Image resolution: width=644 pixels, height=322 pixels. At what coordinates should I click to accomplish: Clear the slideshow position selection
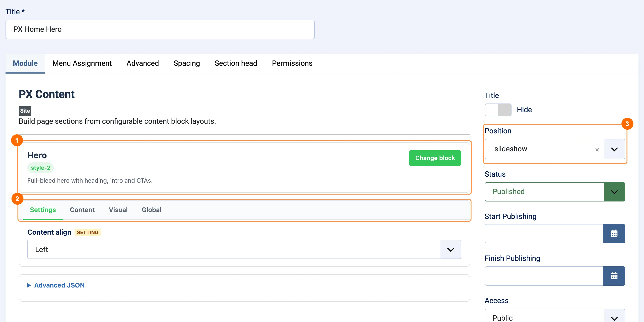[x=597, y=149]
